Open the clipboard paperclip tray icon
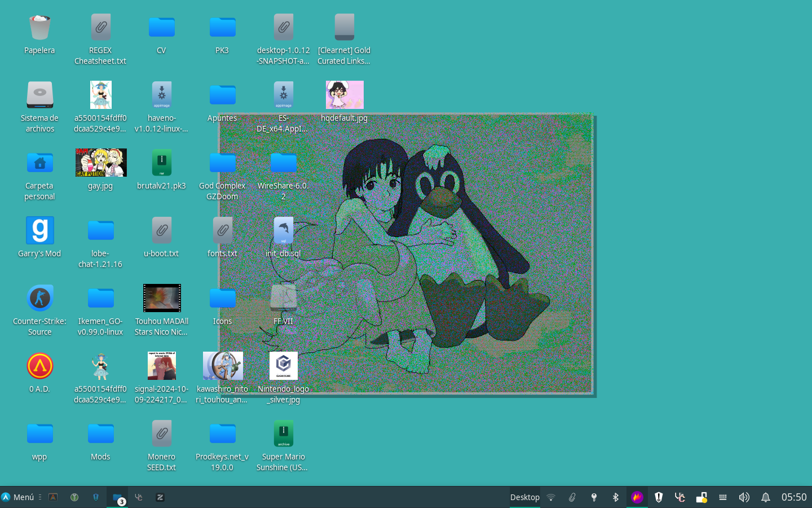 coord(572,497)
